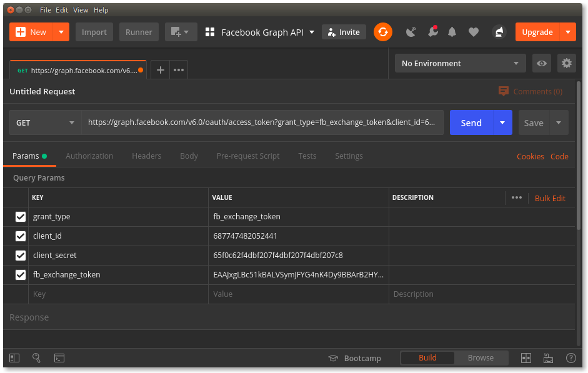Click the Upgrade button
588x373 pixels.
pos(537,32)
